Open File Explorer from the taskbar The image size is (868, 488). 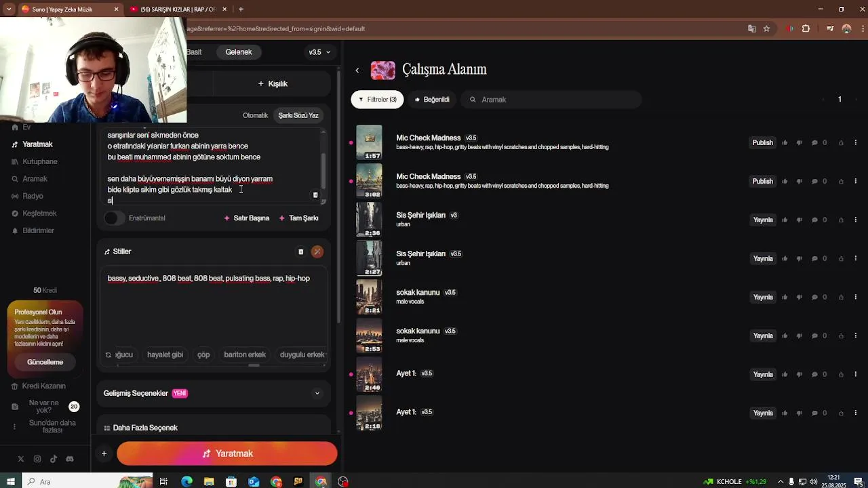[209, 482]
